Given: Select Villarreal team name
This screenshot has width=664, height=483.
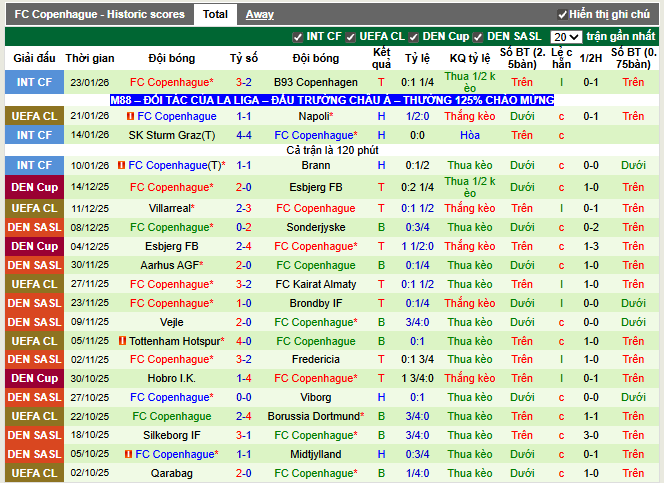Looking at the screenshot, I should [x=172, y=208].
